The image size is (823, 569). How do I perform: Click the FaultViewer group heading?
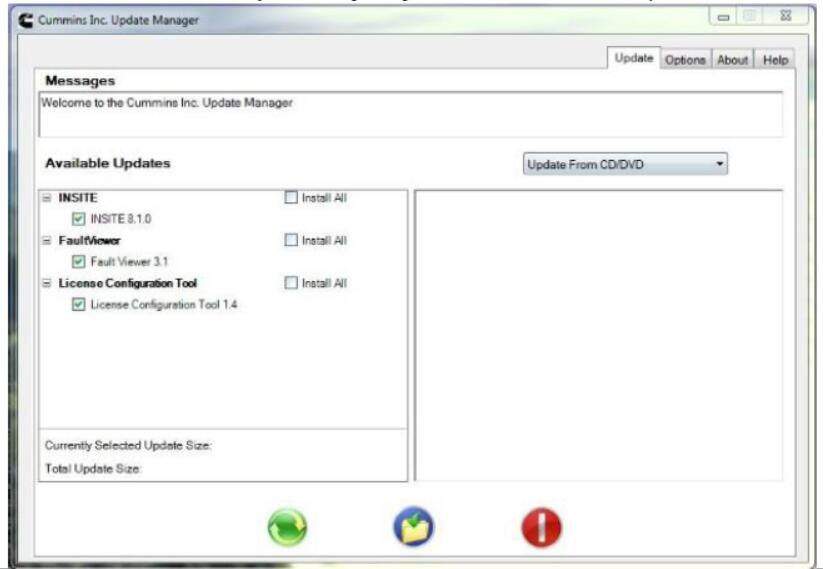[89, 240]
